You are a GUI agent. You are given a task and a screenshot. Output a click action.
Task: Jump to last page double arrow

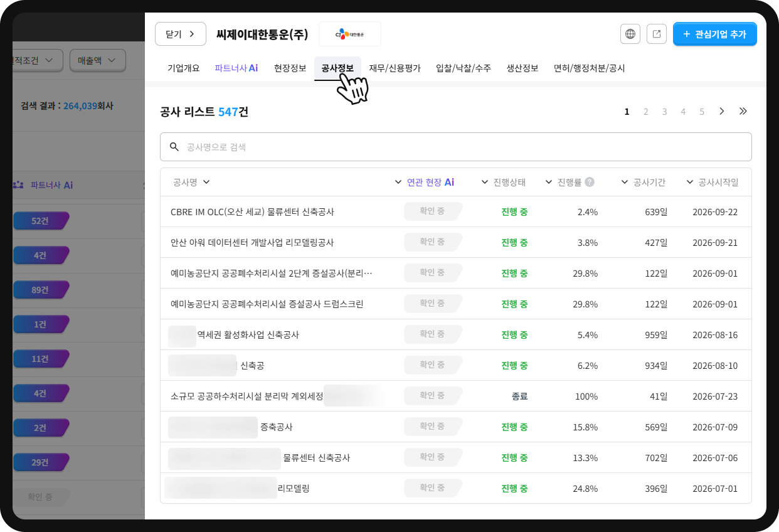pos(743,111)
